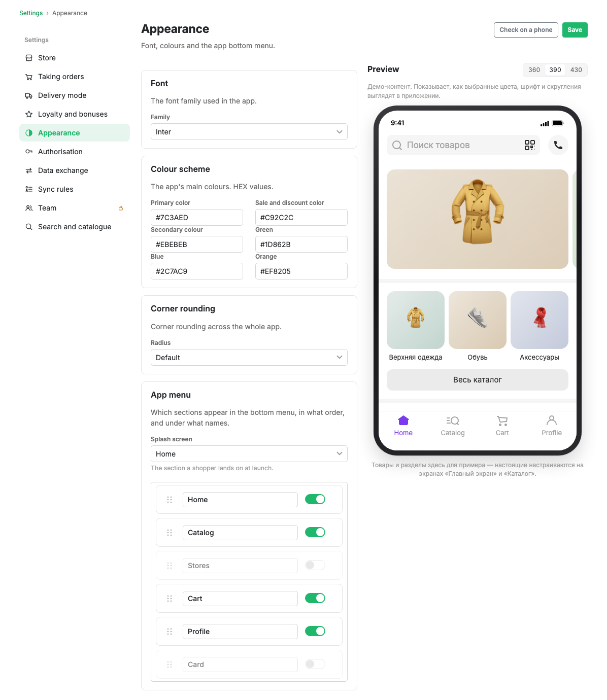The width and height of the screenshot is (607, 700).
Task: Tap the Home icon in preview bottom menu
Action: coord(403,421)
